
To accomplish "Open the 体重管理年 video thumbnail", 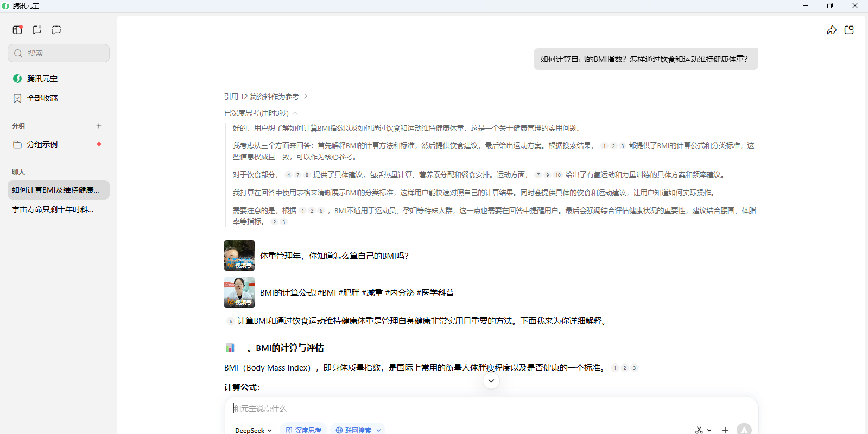I will pos(239,256).
